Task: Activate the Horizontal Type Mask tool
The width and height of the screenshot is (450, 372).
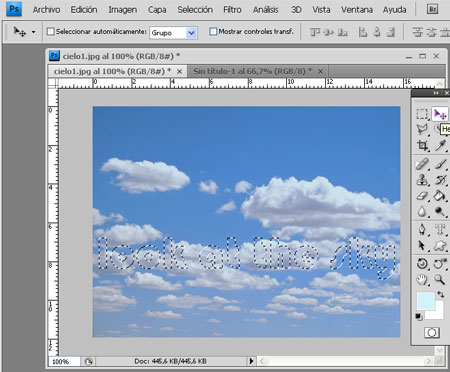Action: (x=440, y=229)
